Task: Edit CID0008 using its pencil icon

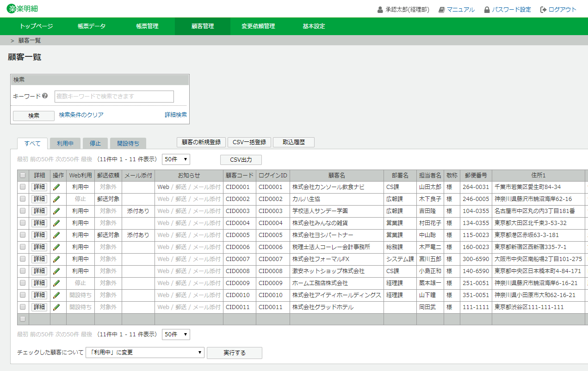Action: pos(57,271)
